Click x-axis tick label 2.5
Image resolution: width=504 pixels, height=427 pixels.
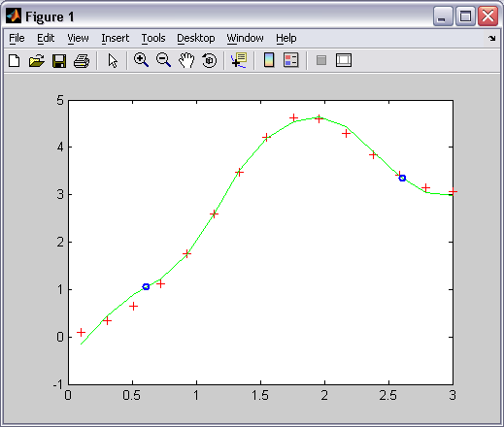[388, 395]
